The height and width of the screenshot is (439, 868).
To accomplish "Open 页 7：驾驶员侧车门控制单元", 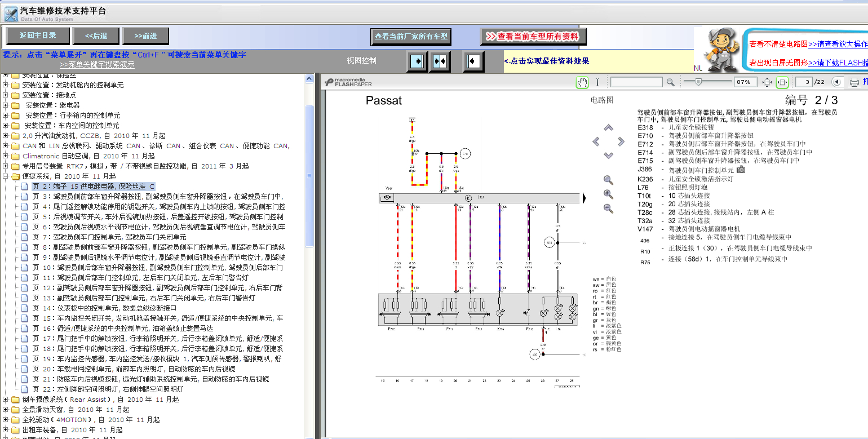I will click(x=109, y=237).
